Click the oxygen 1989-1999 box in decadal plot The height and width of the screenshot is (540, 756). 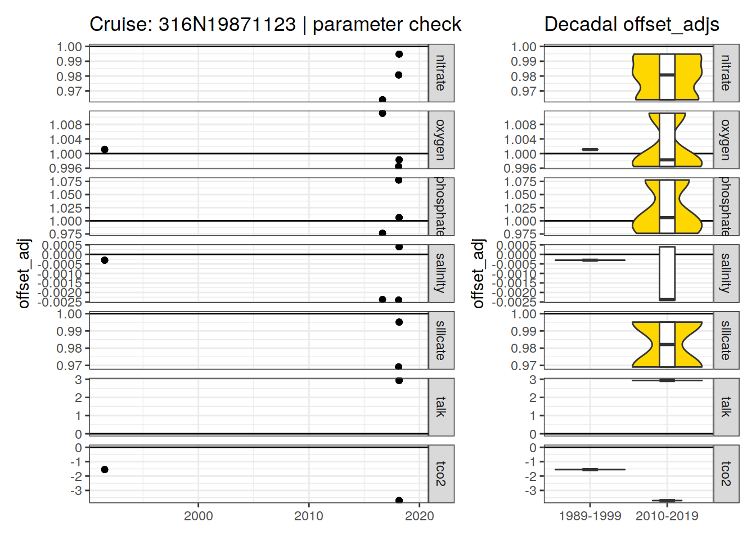tap(589, 149)
